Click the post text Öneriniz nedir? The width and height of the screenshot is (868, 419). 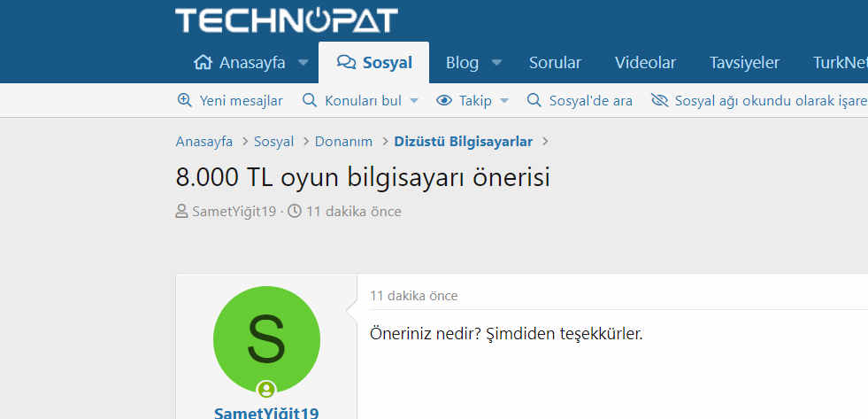pyautogui.click(x=425, y=335)
